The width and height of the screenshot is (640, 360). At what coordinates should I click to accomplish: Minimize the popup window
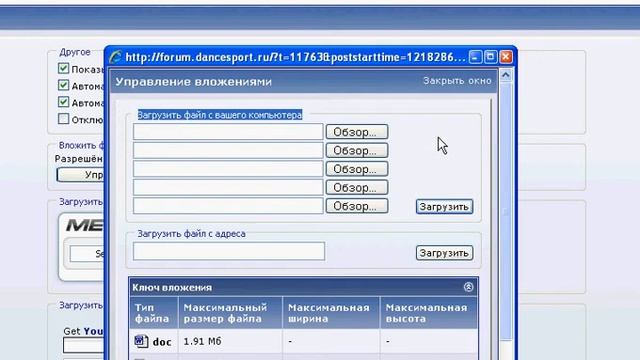pyautogui.click(x=475, y=57)
